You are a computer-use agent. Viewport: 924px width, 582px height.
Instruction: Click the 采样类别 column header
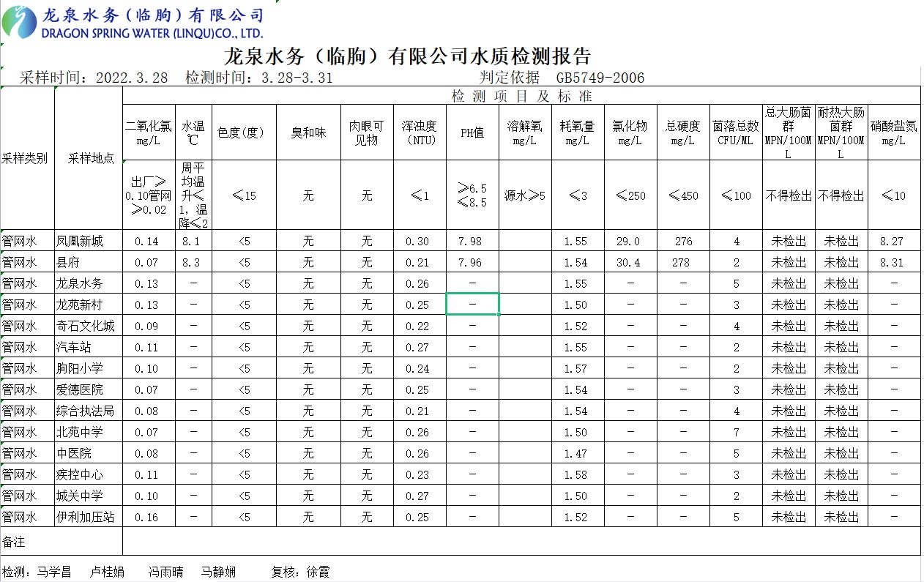point(27,158)
